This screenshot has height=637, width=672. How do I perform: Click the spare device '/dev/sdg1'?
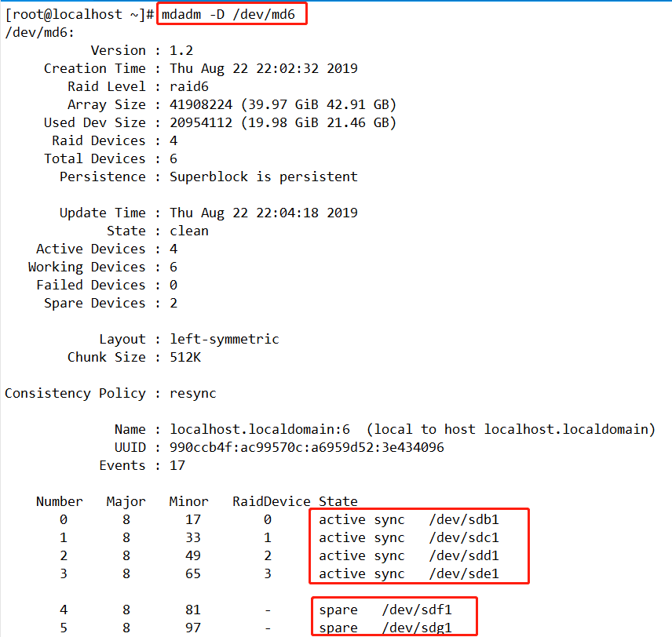coord(417,628)
